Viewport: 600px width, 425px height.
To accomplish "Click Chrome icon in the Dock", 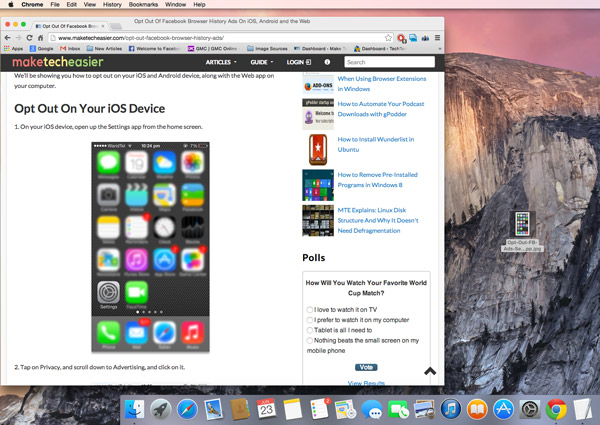I will [556, 409].
